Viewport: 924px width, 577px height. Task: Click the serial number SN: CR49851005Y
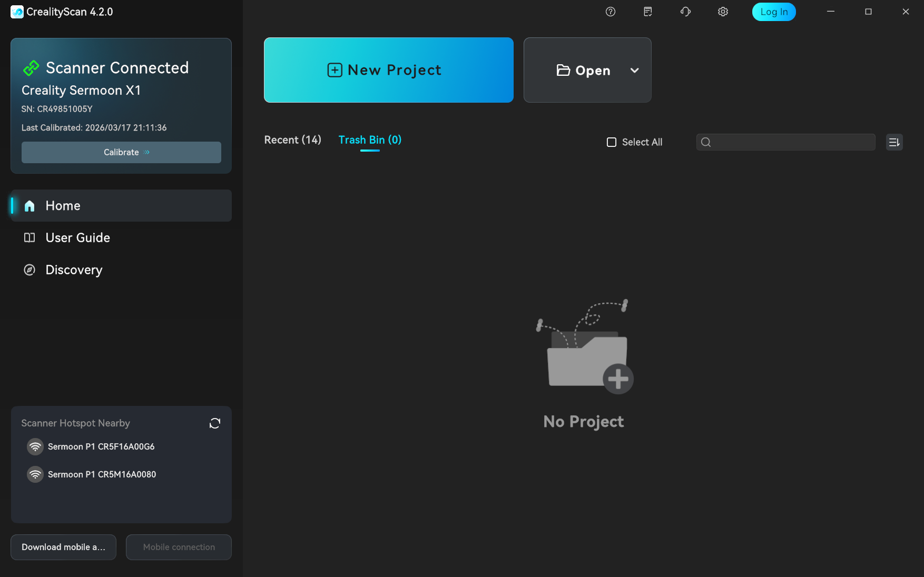[x=57, y=109]
